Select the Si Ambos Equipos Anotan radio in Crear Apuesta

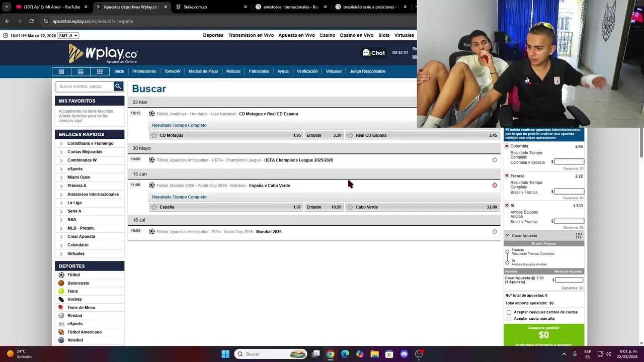click(507, 262)
